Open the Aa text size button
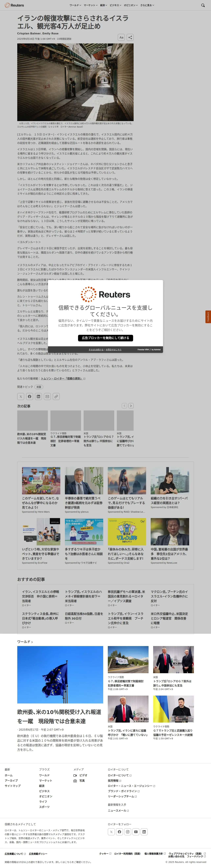 tap(121, 37)
